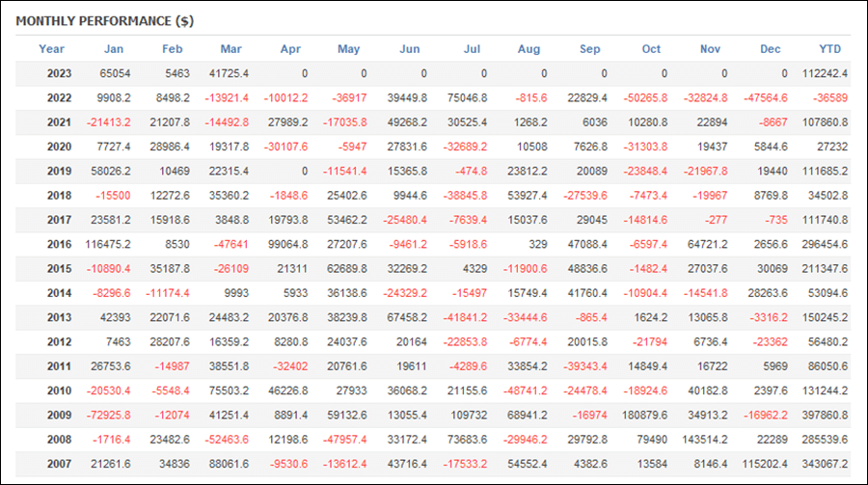This screenshot has height=485, width=868.
Task: Select the 2015 year row label
Action: coord(59,268)
